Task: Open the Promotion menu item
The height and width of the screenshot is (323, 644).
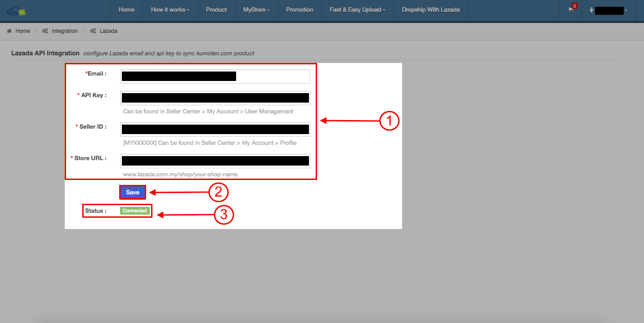Action: [300, 10]
